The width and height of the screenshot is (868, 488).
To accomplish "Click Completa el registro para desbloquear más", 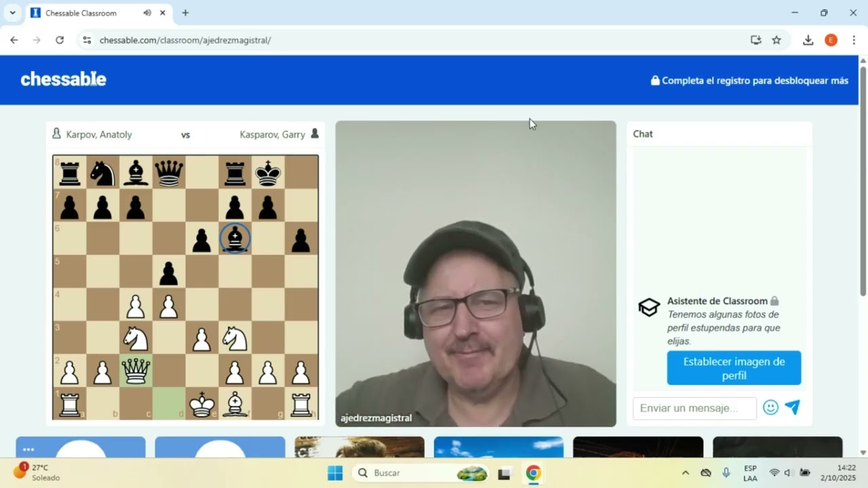I will [749, 81].
